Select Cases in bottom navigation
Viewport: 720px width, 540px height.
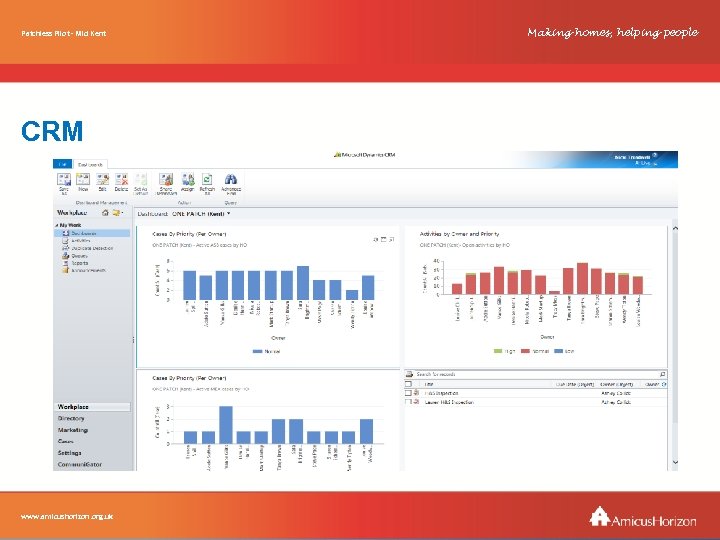coord(66,441)
